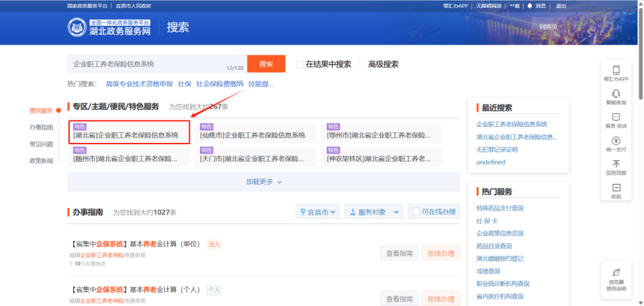This screenshot has height=306, width=644.
Task: Open [鄂州市]湖北省企业职工养老保险 result
Action: click(x=382, y=134)
